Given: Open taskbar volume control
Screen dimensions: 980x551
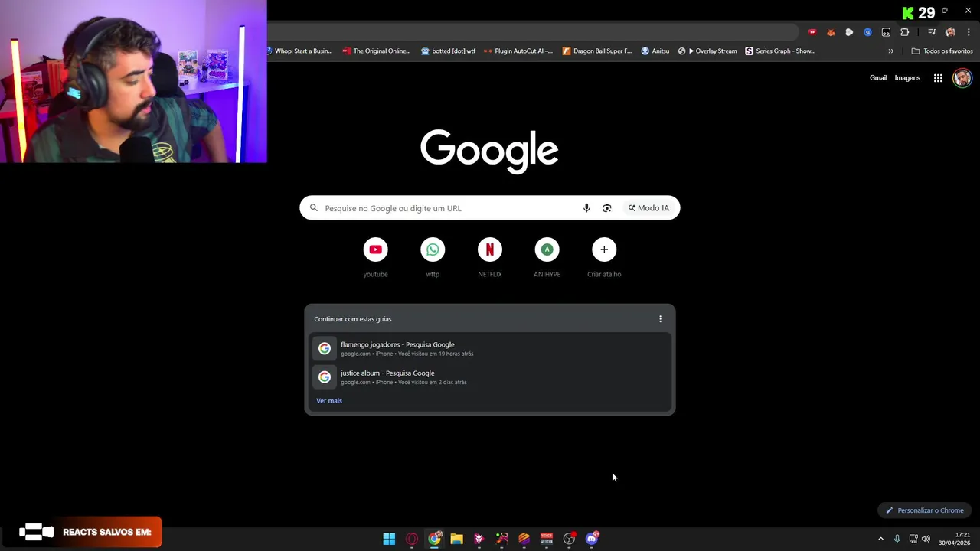Looking at the screenshot, I should (x=926, y=539).
